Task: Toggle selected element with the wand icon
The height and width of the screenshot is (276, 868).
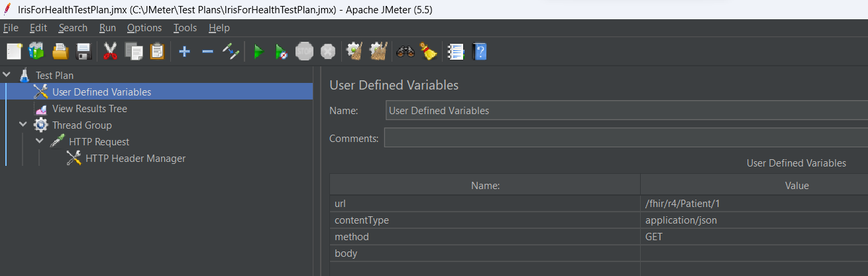Action: pyautogui.click(x=231, y=51)
